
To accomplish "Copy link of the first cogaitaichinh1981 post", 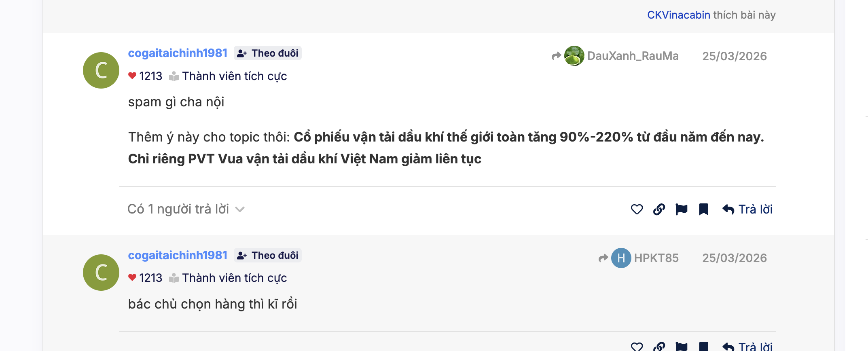I will point(659,209).
